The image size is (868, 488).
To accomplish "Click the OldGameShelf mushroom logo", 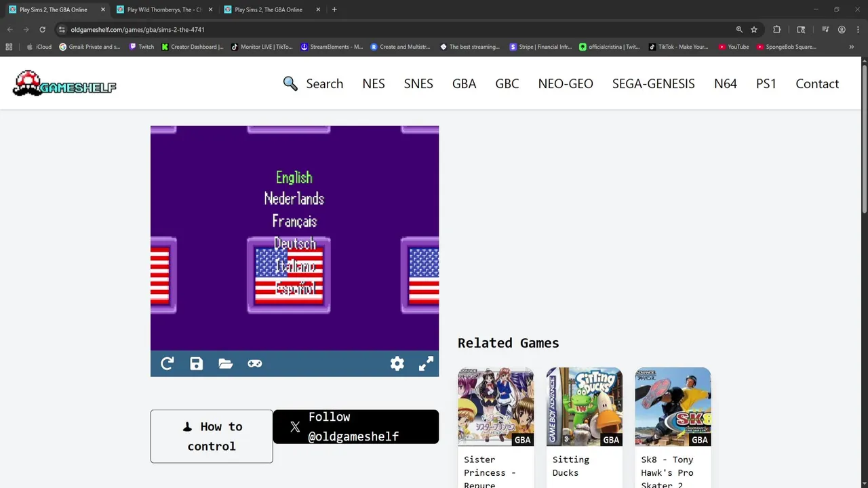I will [x=64, y=83].
